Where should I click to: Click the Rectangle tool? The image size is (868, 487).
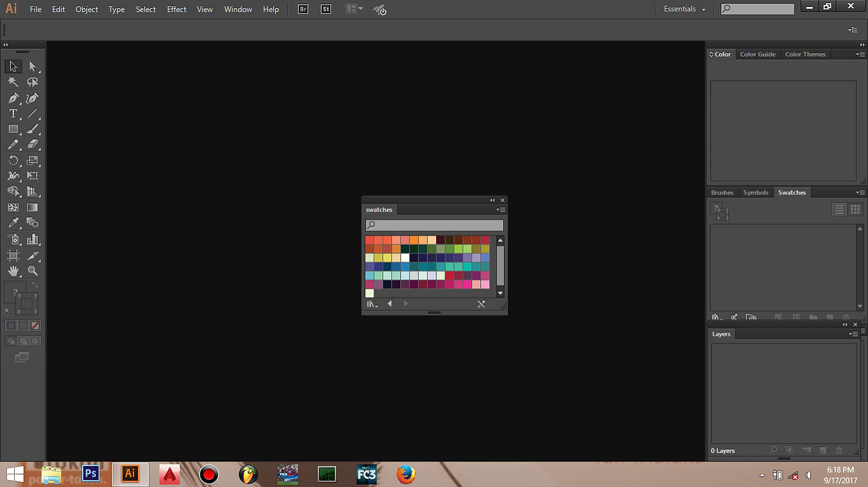(13, 129)
